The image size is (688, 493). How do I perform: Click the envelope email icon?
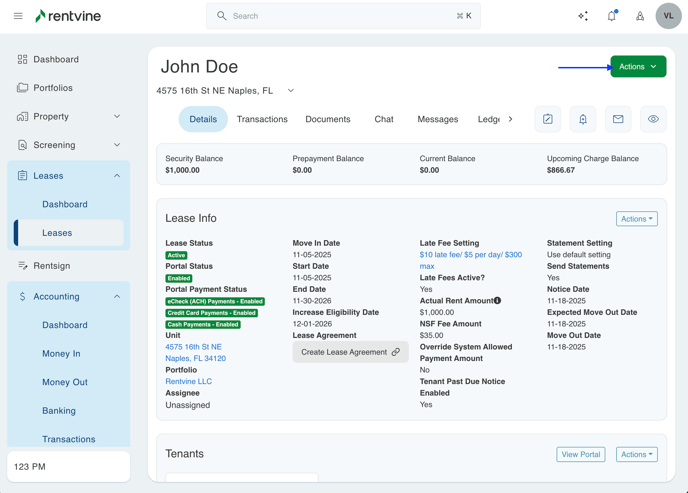click(x=618, y=119)
